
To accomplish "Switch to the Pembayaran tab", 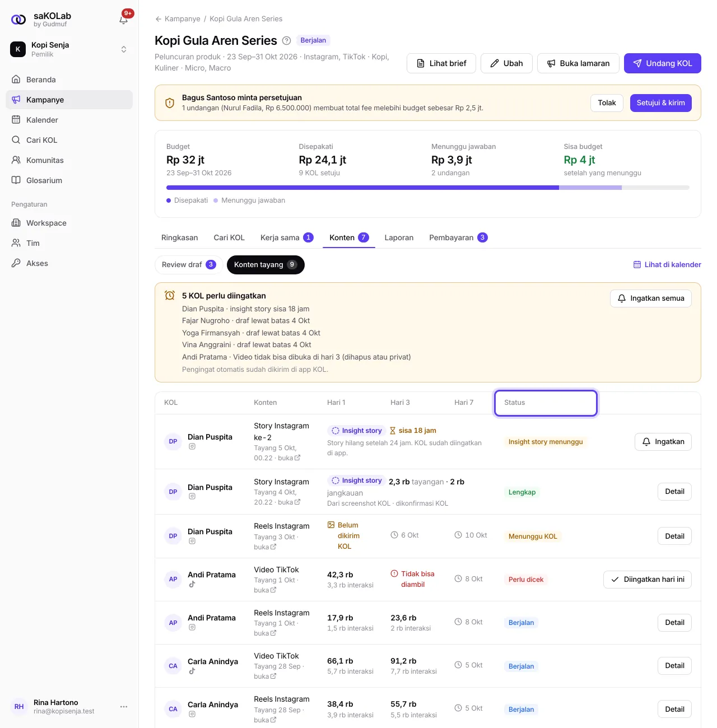I will (458, 237).
